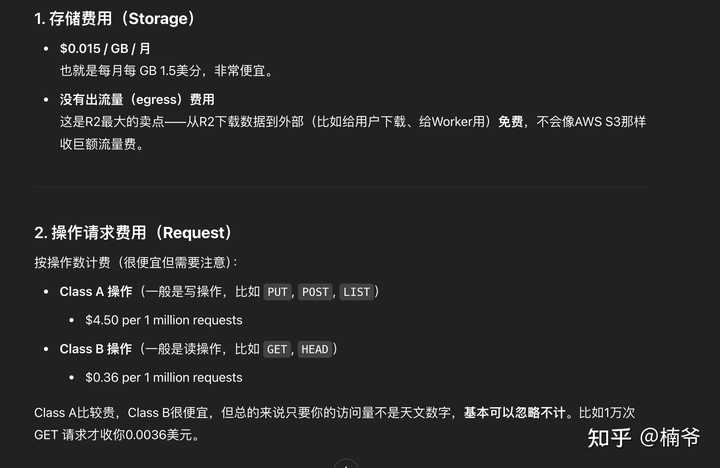Click the $4.50 per 1 million requests line
Image resolution: width=720 pixels, height=468 pixels.
(163, 320)
